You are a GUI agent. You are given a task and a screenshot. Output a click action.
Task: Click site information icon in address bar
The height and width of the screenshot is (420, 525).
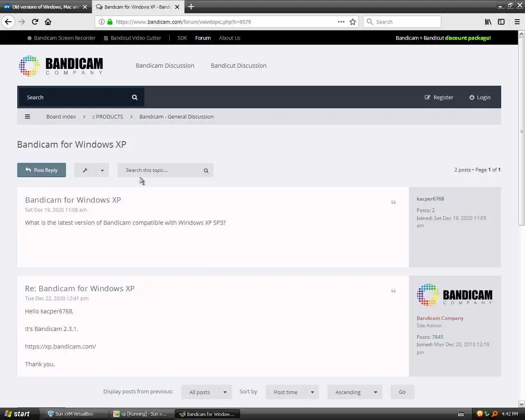coord(102,22)
